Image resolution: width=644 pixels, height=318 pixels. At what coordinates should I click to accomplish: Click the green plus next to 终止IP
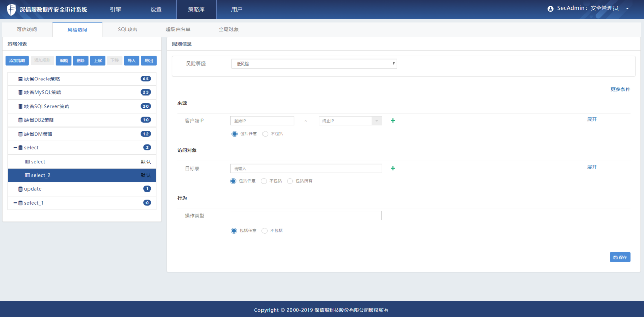click(393, 121)
